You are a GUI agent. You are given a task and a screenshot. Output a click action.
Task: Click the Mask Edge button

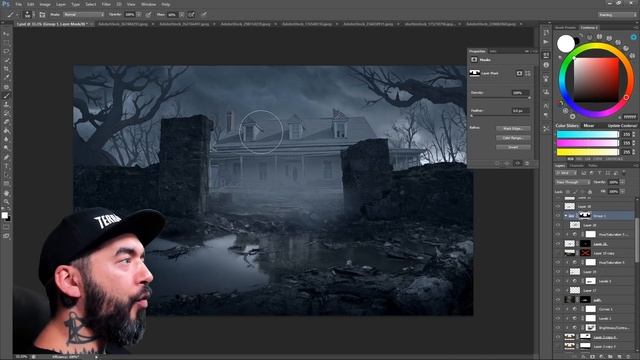[513, 129]
